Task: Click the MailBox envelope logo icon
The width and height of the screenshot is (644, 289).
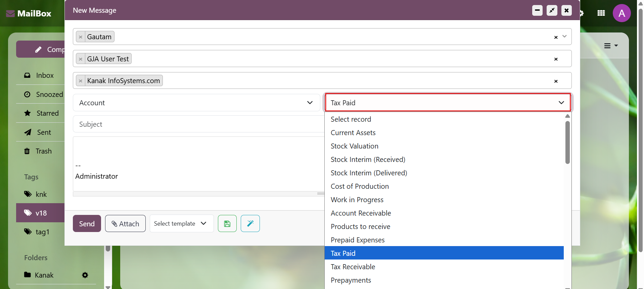Action: tap(10, 13)
